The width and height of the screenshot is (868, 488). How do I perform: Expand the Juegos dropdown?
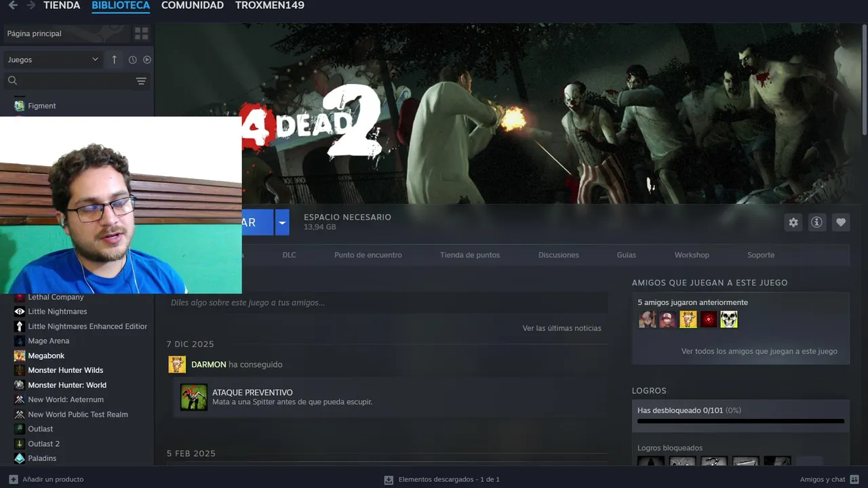tap(53, 60)
